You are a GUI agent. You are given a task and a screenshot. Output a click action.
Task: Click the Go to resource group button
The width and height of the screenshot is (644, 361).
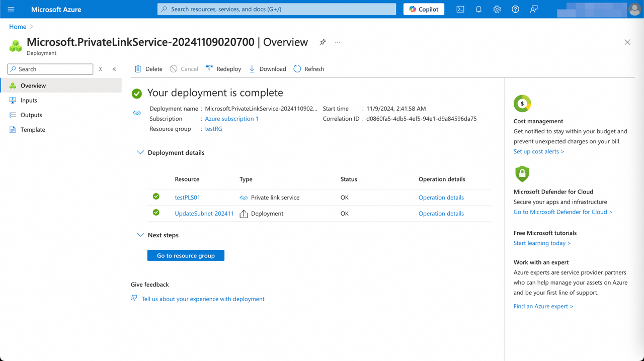click(186, 255)
